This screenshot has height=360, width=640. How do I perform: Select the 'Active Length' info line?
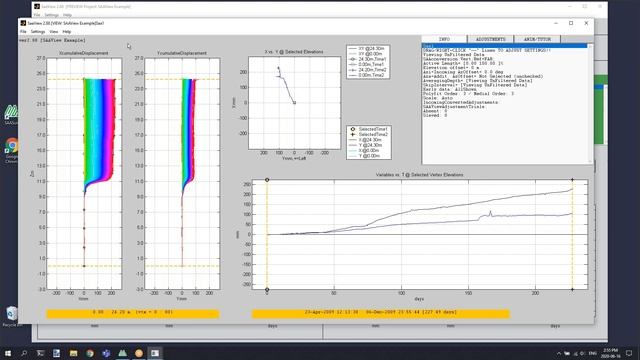(x=463, y=63)
